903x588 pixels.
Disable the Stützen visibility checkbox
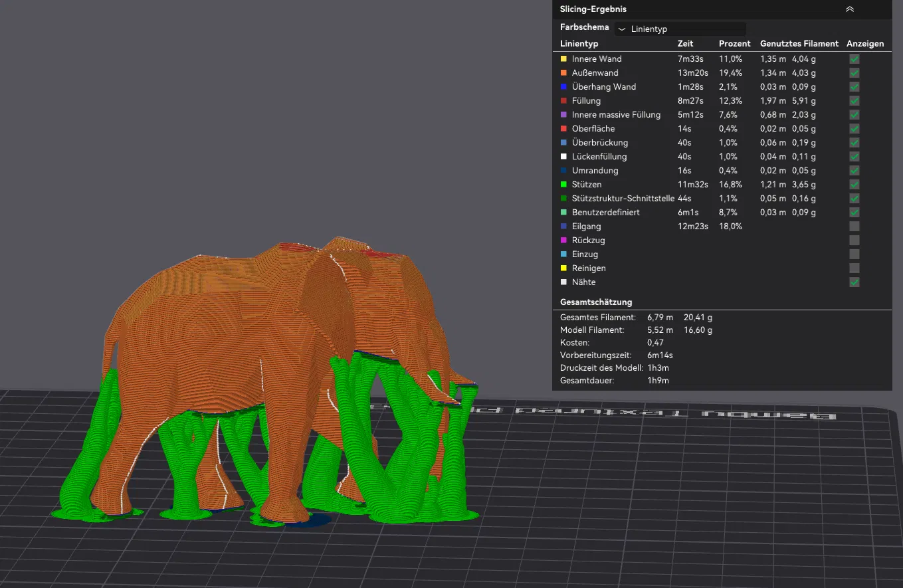(x=854, y=185)
